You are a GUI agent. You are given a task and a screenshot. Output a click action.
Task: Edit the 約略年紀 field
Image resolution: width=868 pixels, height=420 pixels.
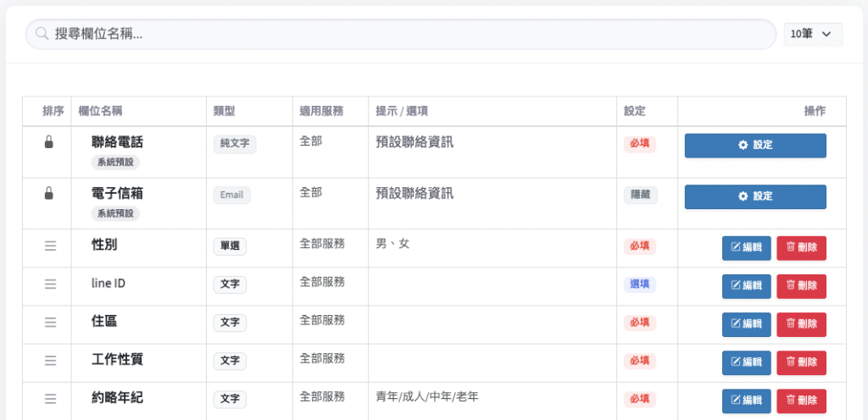(746, 401)
